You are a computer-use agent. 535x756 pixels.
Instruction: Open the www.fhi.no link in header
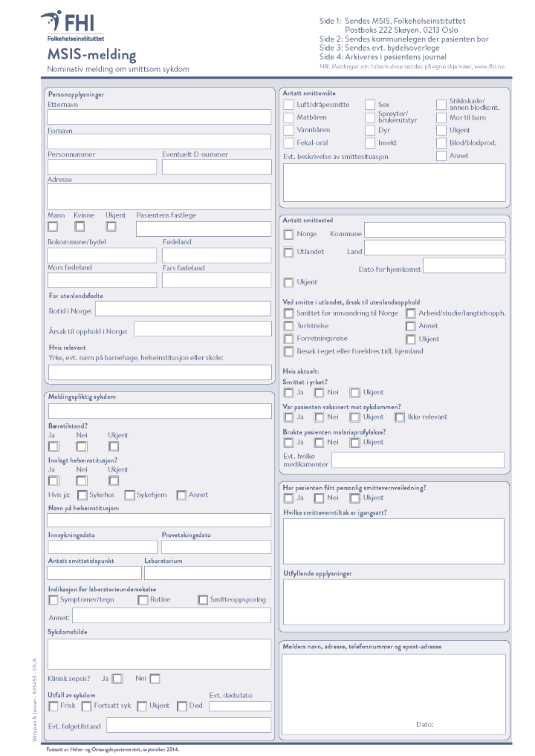pos(489,67)
